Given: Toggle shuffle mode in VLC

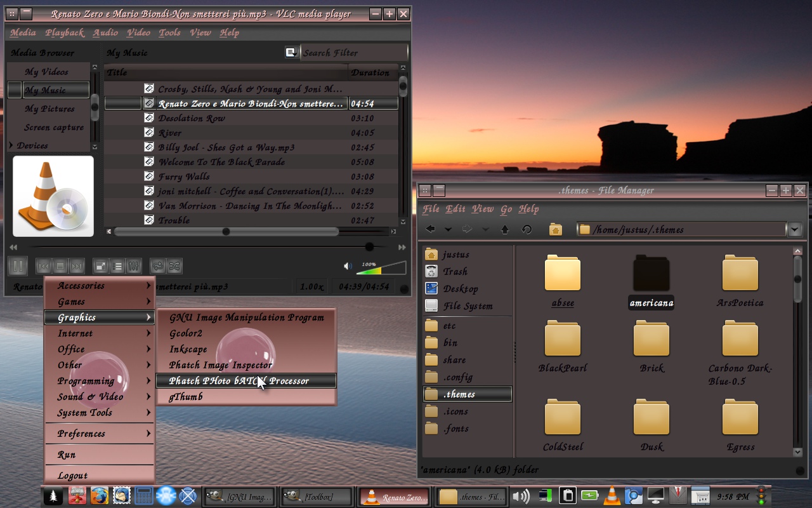Looking at the screenshot, I should (174, 266).
